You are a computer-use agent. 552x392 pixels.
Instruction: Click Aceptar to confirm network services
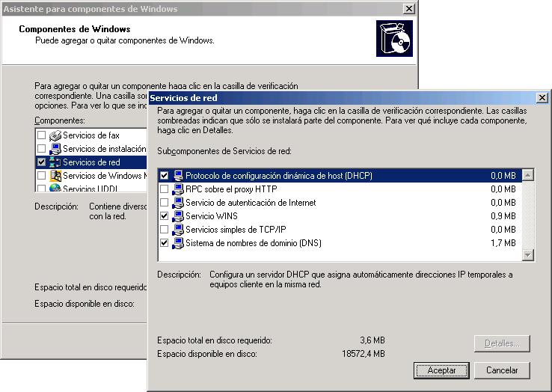441,370
